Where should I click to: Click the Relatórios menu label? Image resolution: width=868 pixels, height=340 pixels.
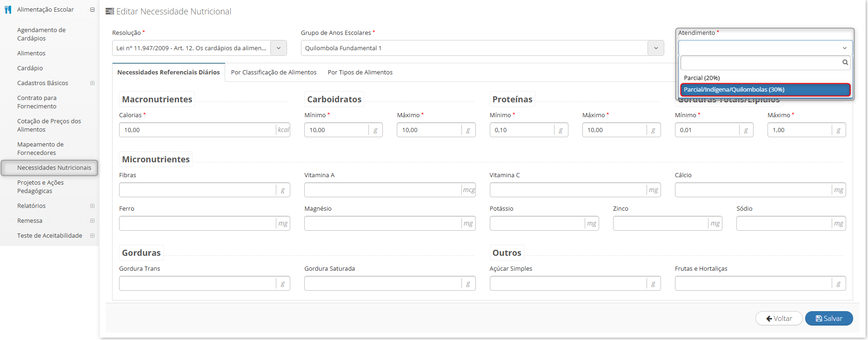[x=31, y=206]
